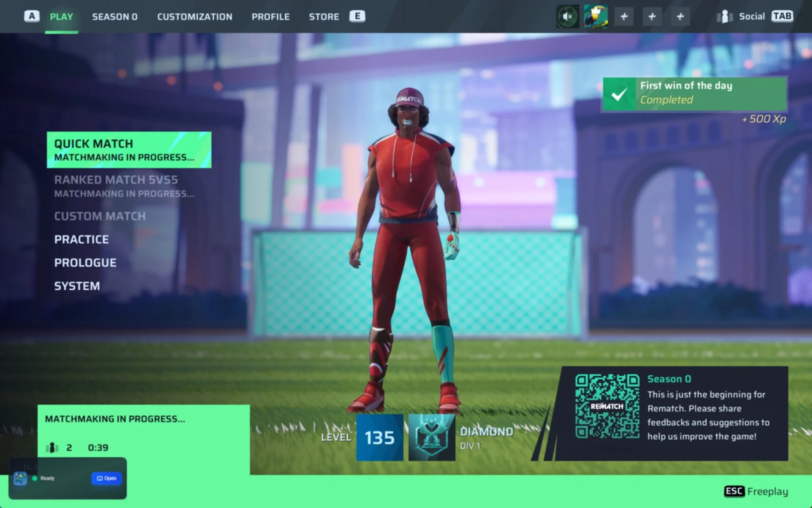Image resolution: width=812 pixels, height=508 pixels.
Task: Click the +500 Xp reward text
Action: (764, 119)
